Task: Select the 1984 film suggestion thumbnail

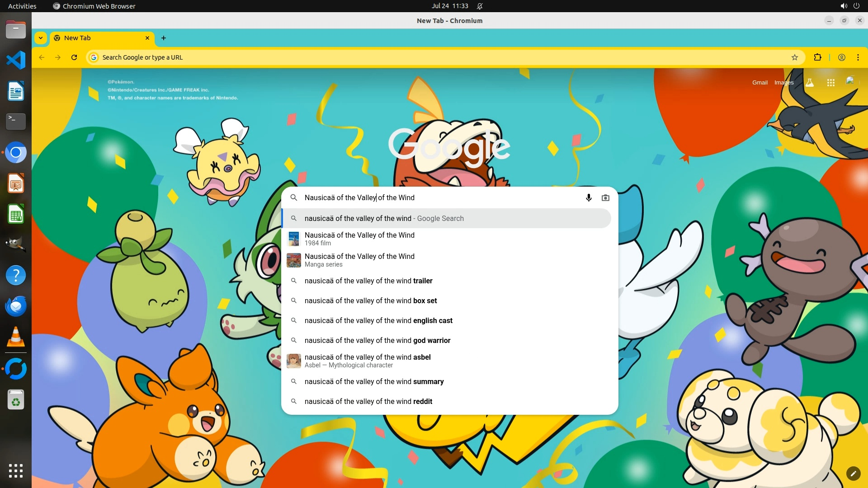Action: [x=294, y=239]
